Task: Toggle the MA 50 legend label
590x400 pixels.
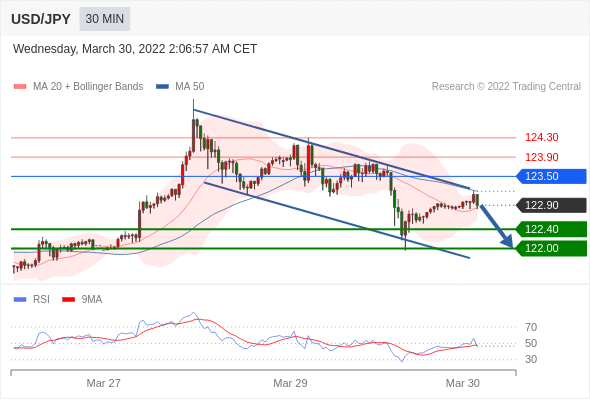Action: click(190, 87)
